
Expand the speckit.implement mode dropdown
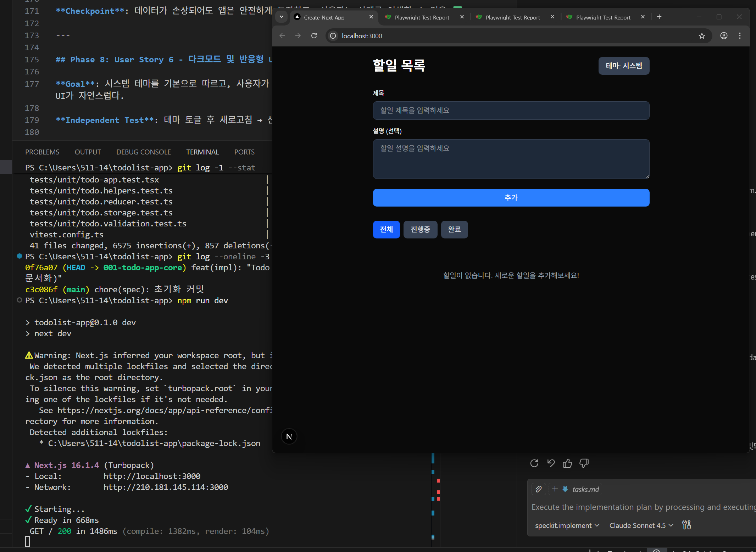567,525
